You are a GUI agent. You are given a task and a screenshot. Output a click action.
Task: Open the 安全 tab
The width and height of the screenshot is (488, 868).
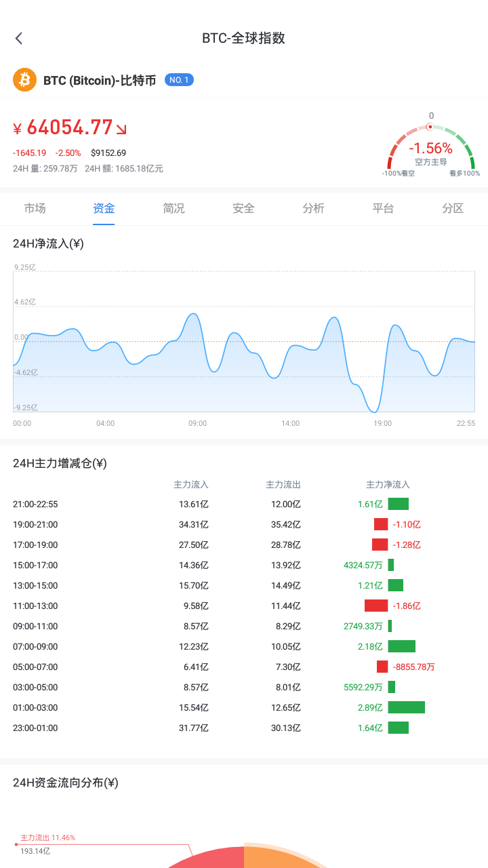tap(244, 208)
